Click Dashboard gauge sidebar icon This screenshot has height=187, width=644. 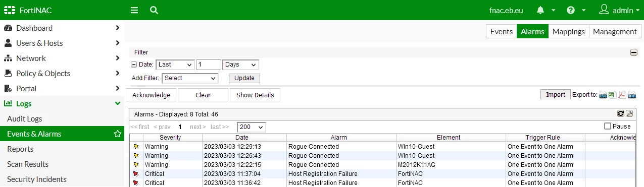click(8, 28)
